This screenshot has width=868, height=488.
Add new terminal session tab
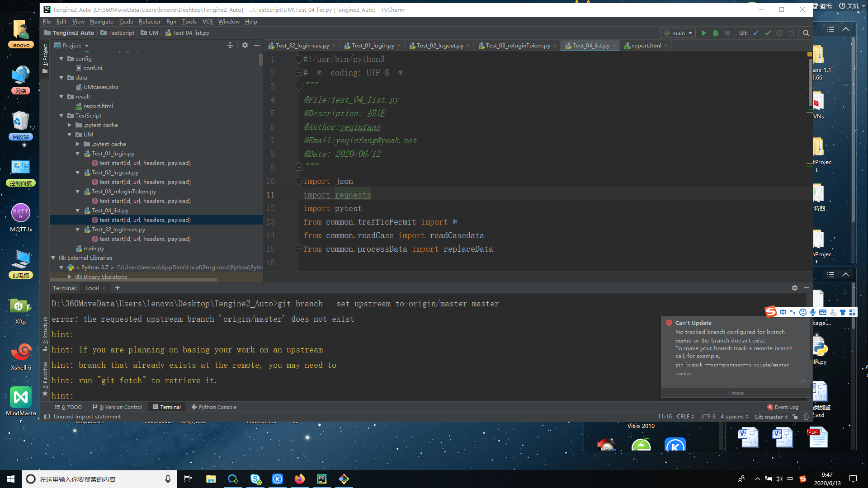[x=118, y=288]
